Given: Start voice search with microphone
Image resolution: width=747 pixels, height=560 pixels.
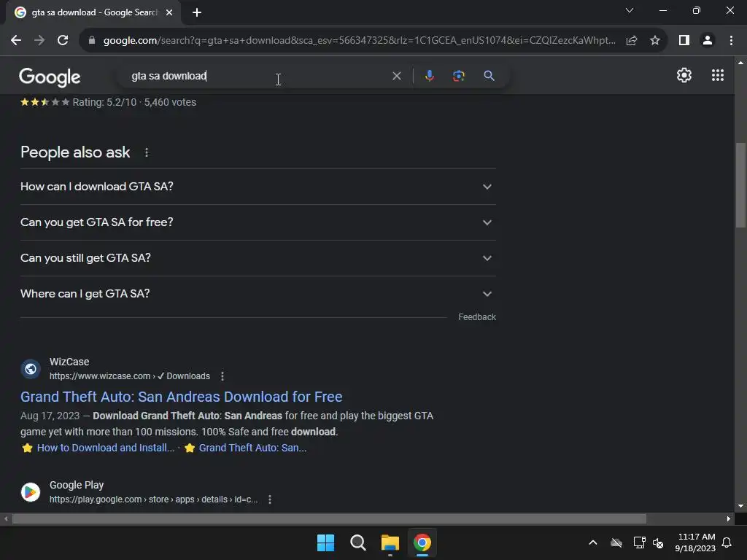Looking at the screenshot, I should click(x=429, y=76).
